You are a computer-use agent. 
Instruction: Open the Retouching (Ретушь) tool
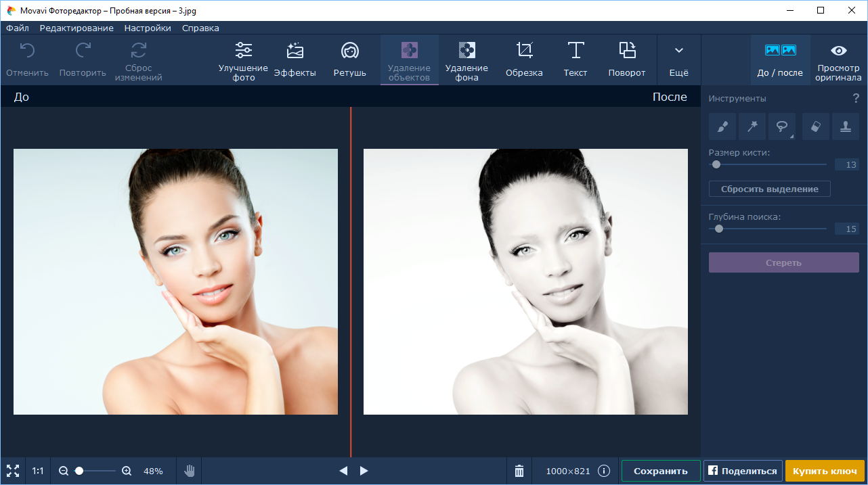[x=349, y=60]
